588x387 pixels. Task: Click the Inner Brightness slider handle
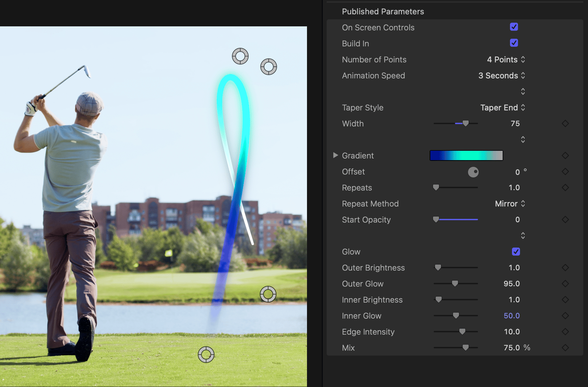pos(439,300)
